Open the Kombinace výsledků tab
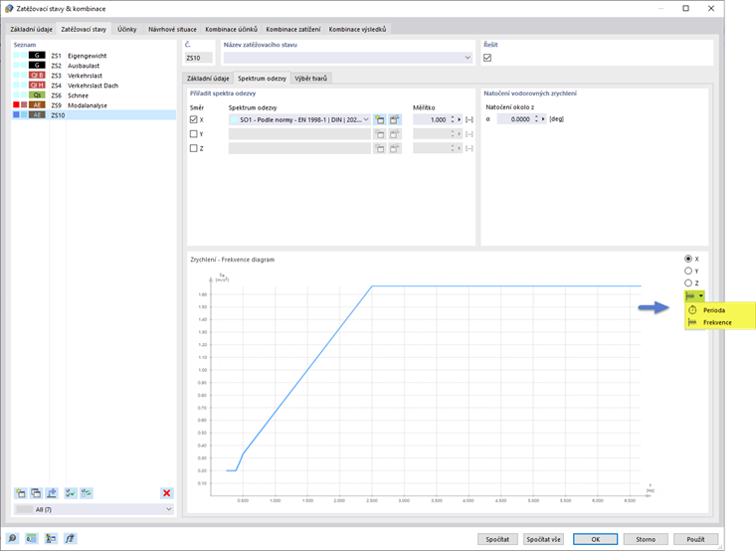Image resolution: width=756 pixels, height=551 pixels. point(357,30)
